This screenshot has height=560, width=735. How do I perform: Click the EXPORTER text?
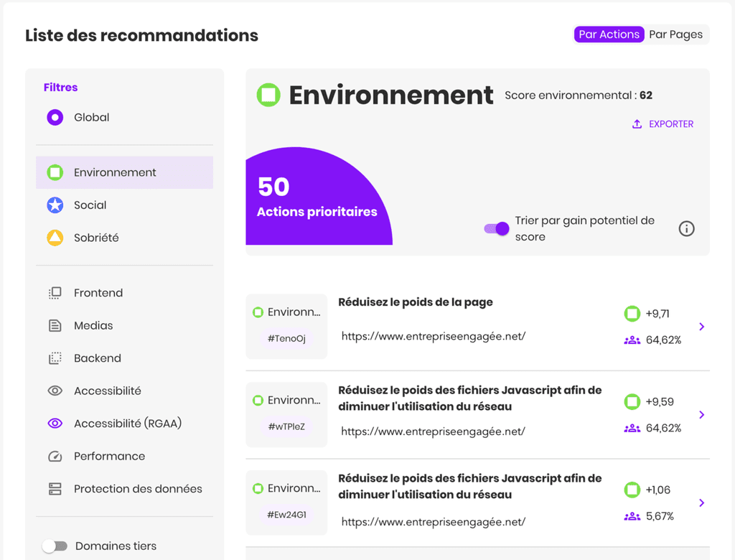(x=671, y=123)
